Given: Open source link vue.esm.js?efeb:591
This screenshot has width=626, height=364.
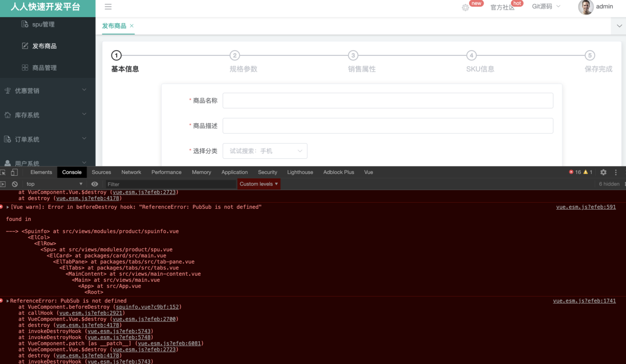Looking at the screenshot, I should 586,207.
